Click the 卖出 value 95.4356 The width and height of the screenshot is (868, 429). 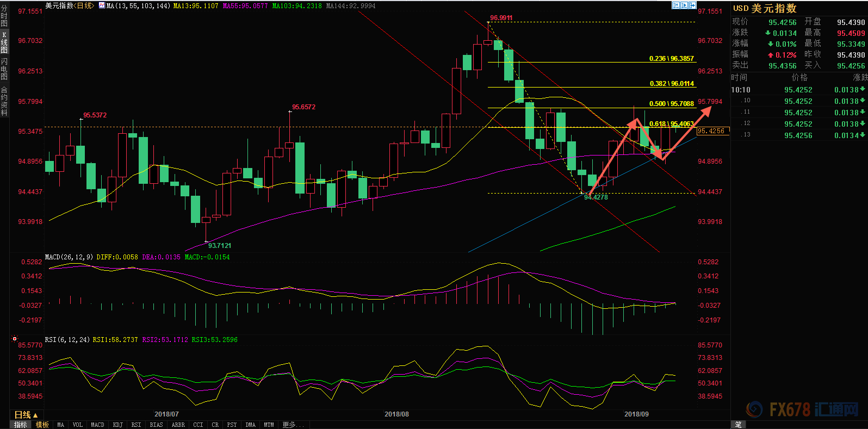(782, 66)
